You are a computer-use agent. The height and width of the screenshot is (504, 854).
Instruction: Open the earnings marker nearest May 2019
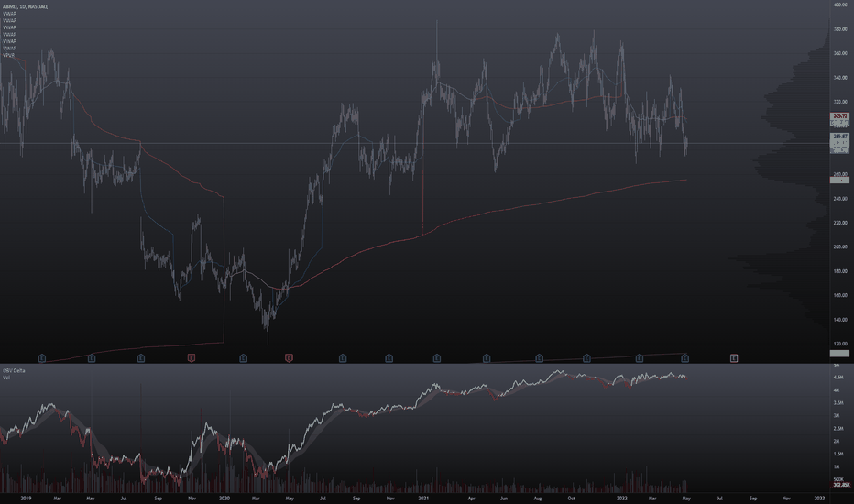(x=92, y=358)
